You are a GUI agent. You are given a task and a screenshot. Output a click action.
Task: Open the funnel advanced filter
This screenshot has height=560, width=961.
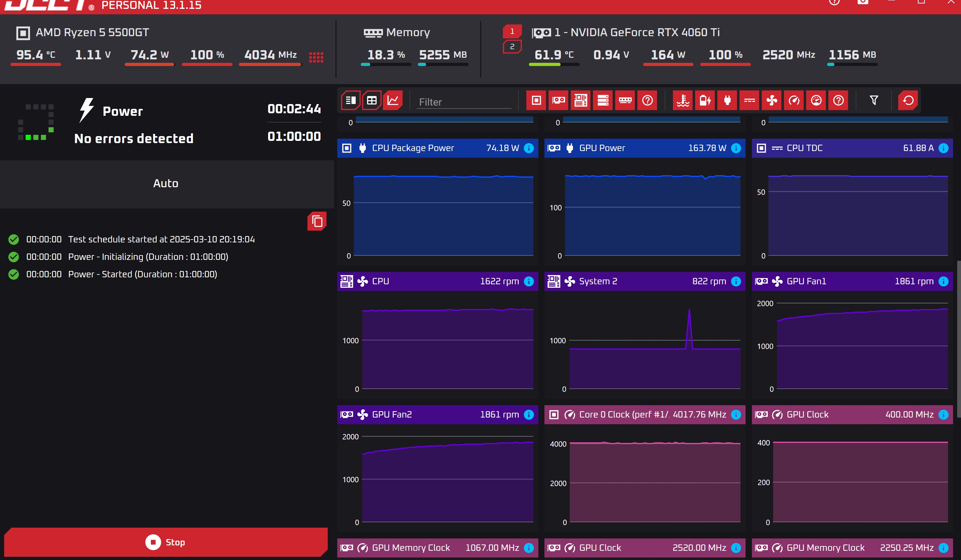(874, 100)
